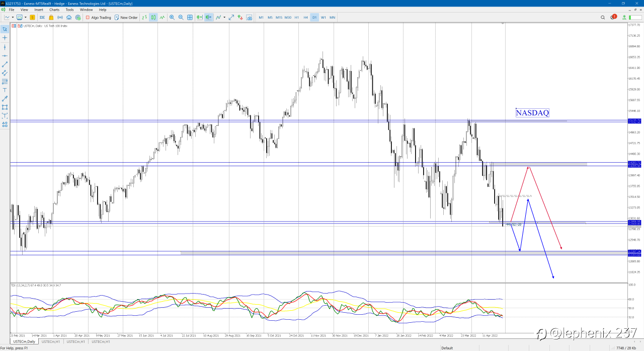Select the text label tool
The image size is (644, 351).
(5, 115)
